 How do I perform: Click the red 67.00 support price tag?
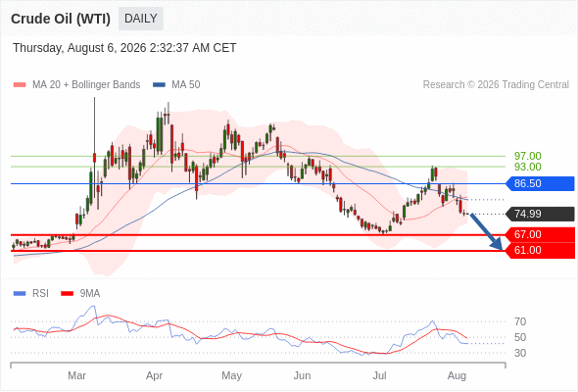540,234
